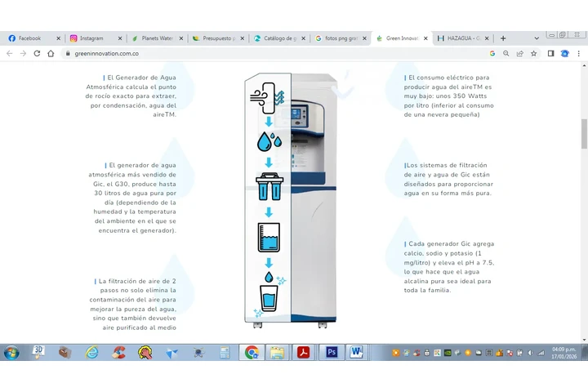View site security lock information
This screenshot has width=588, height=392.
point(68,54)
